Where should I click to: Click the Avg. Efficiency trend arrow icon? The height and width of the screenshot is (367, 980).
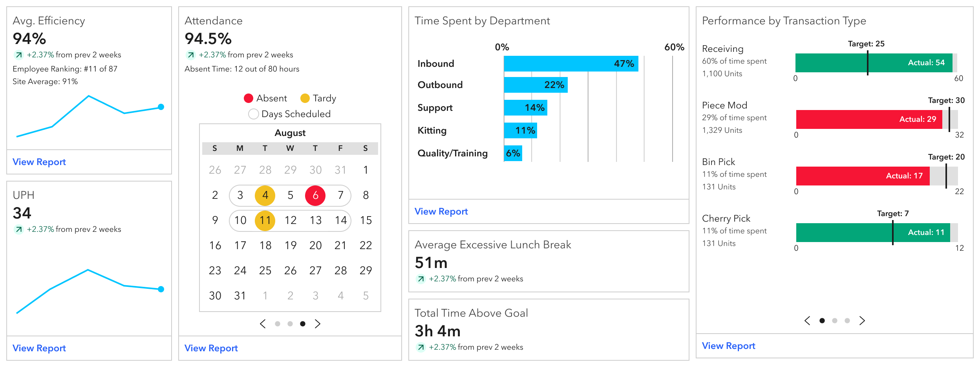click(x=19, y=55)
